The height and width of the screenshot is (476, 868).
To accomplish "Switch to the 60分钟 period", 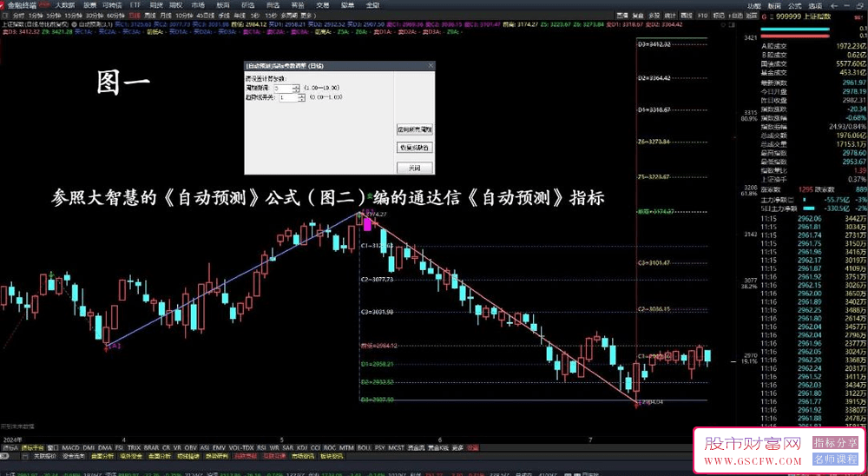I will tap(115, 16).
